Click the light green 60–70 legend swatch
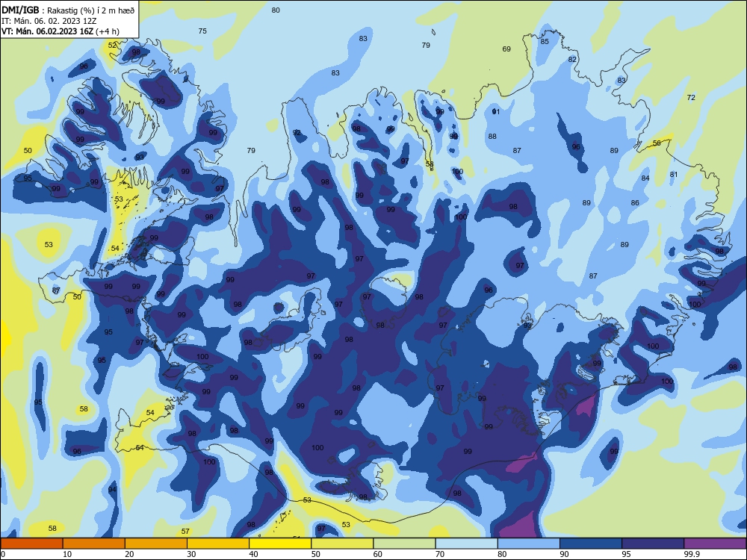This screenshot has width=747, height=560. click(404, 544)
